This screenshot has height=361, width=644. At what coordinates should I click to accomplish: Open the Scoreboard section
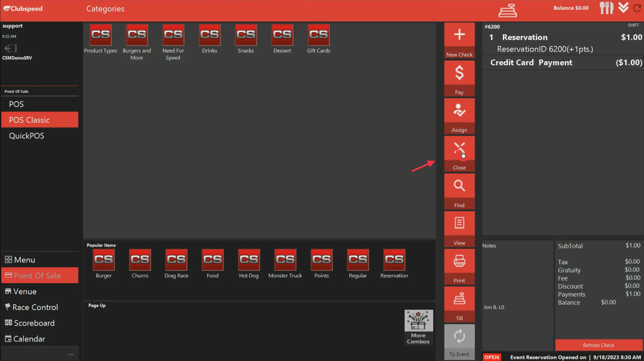click(40, 323)
